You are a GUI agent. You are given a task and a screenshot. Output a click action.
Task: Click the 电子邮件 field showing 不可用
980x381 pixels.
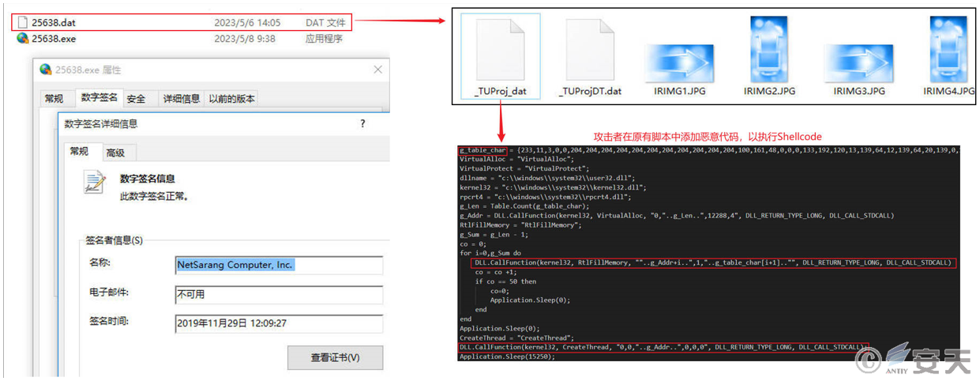coord(278,295)
